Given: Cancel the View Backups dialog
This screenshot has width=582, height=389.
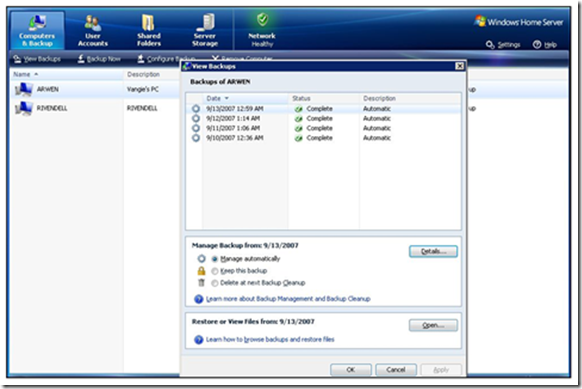Looking at the screenshot, I should (396, 369).
